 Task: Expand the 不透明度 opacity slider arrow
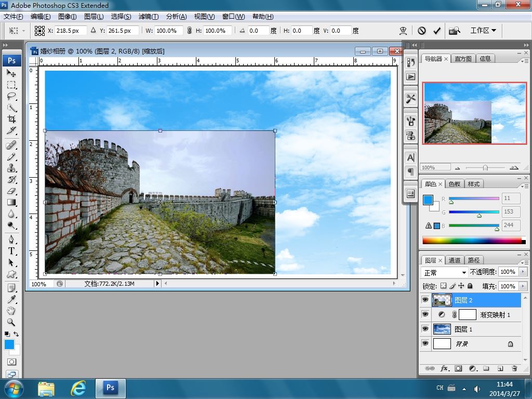tap(523, 272)
